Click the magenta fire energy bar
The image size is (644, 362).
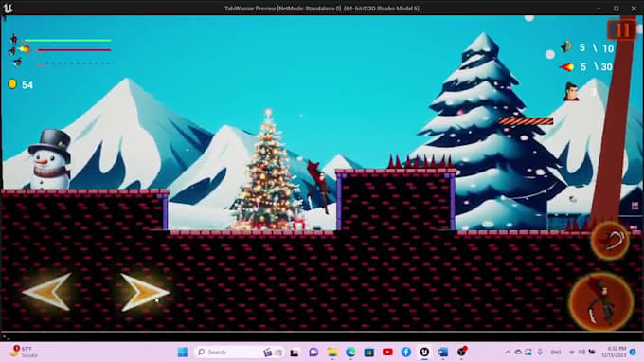(74, 50)
